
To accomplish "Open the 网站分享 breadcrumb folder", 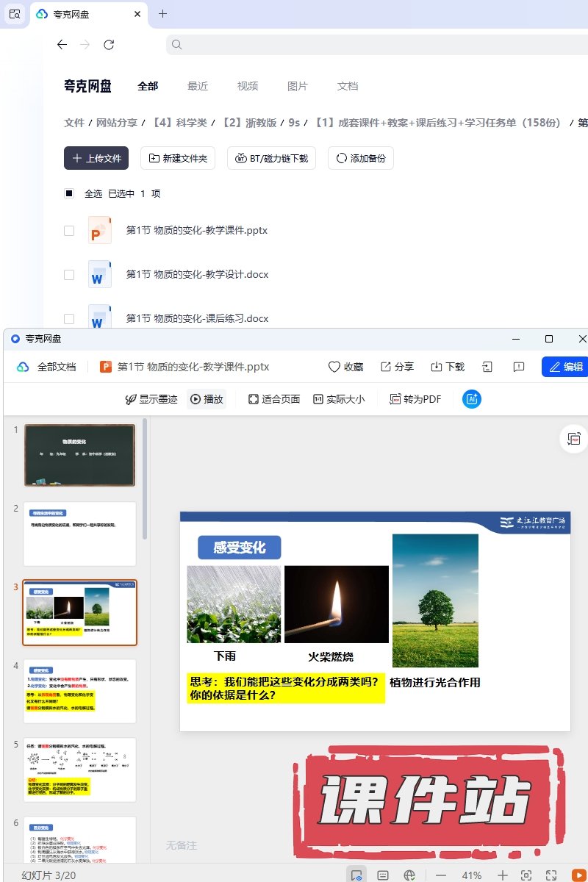I will click(x=117, y=123).
